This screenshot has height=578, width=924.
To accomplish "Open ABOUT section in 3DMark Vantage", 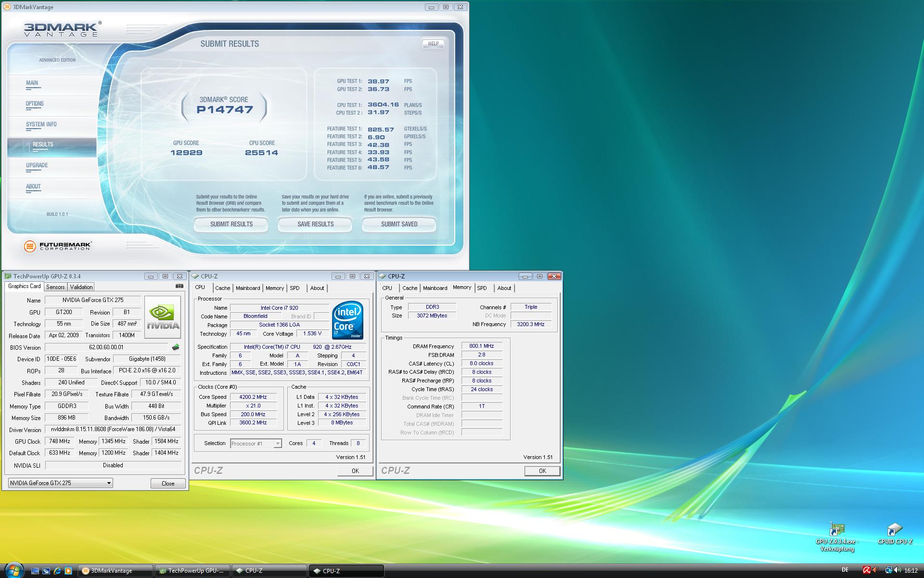I will (33, 186).
